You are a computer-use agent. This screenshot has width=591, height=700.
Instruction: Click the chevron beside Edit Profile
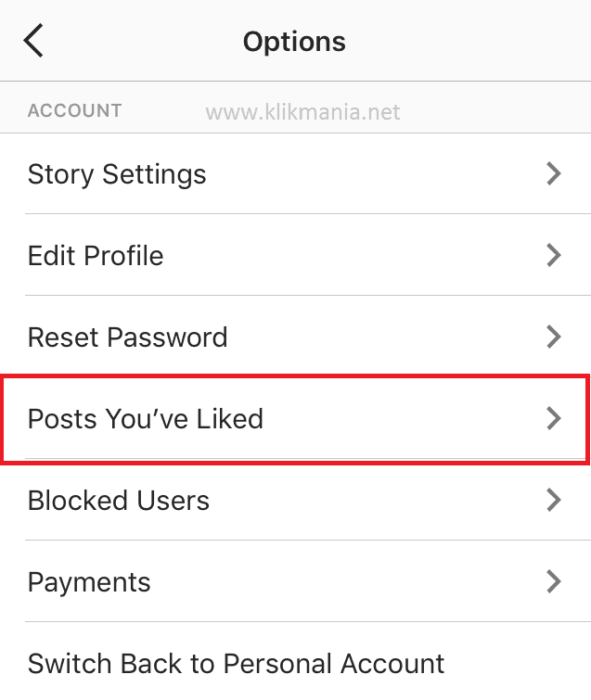pos(554,255)
